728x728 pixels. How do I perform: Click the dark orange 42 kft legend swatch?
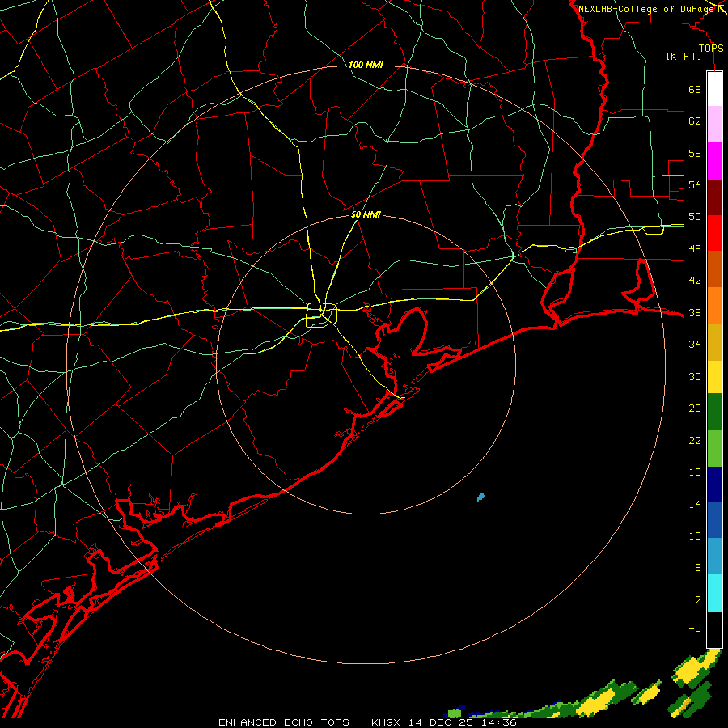(714, 269)
